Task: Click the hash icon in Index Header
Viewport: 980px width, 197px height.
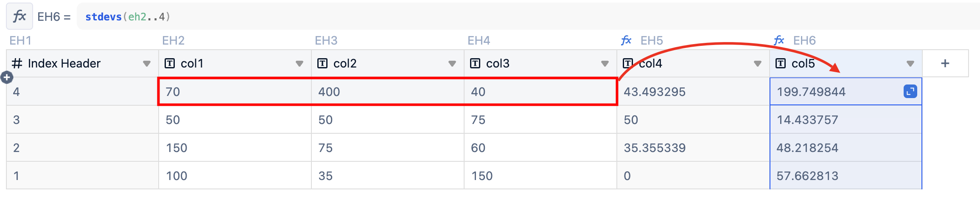Action: coord(17,63)
